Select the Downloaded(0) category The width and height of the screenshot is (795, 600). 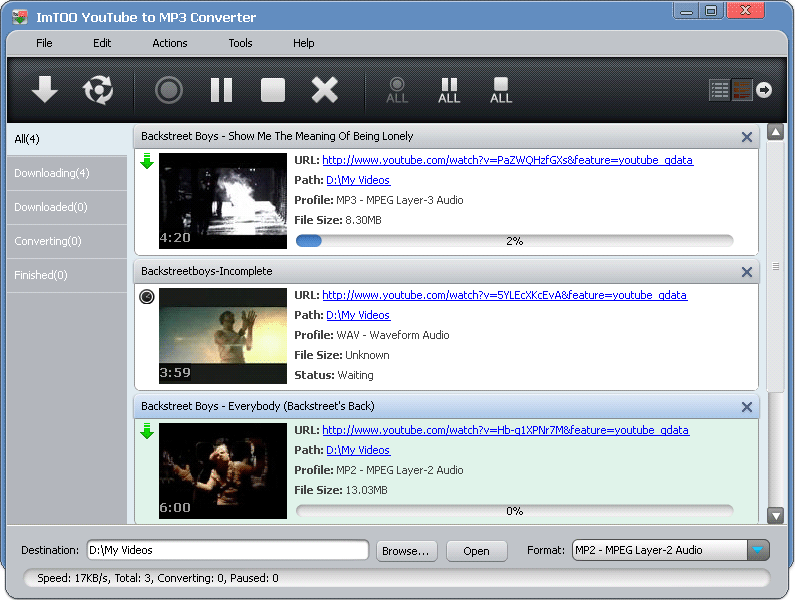tap(67, 207)
